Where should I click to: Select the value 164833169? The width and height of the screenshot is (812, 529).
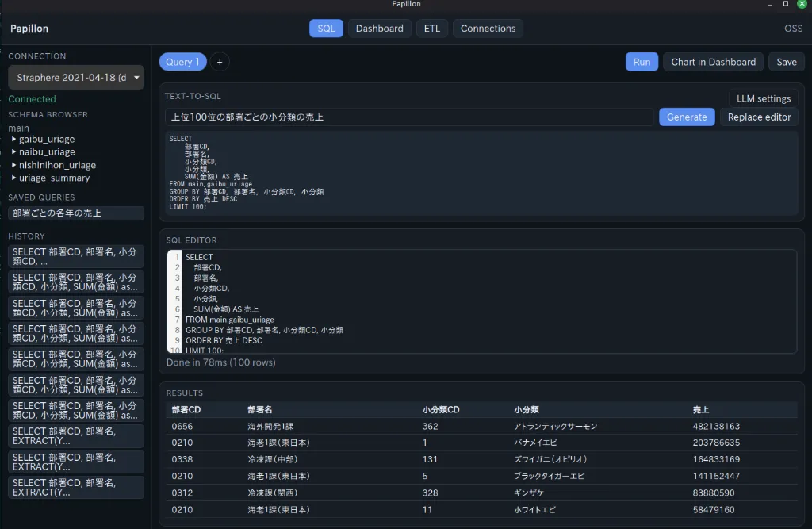(x=716, y=459)
